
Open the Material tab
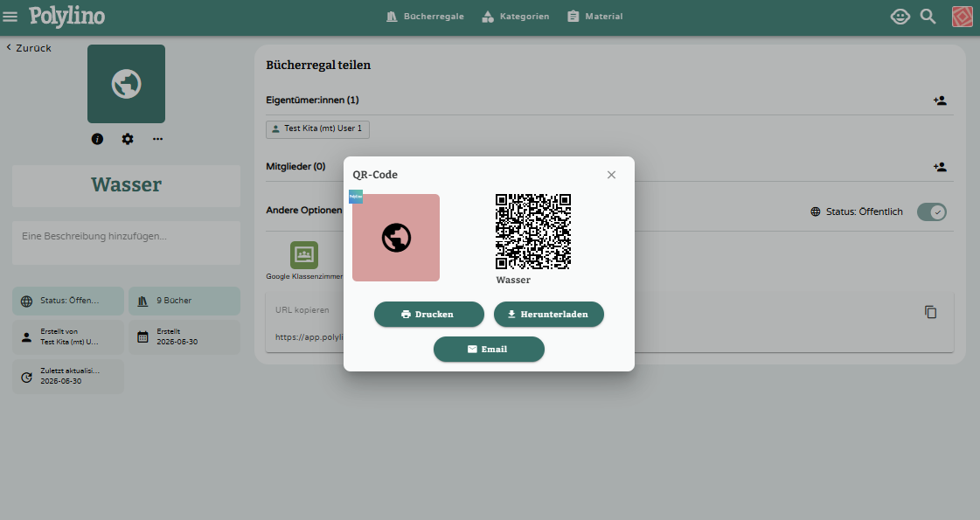coord(595,17)
